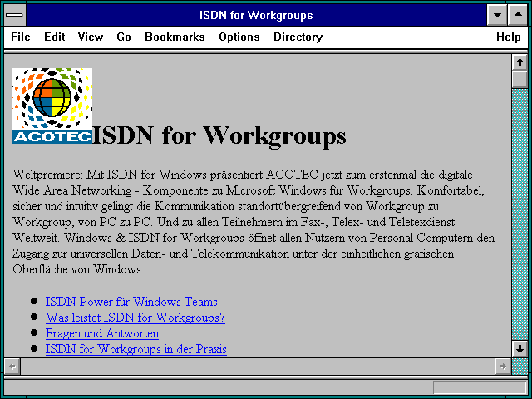Open 'ISDN for Workgroups in der Praxis' link
This screenshot has height=399, width=532.
click(135, 349)
